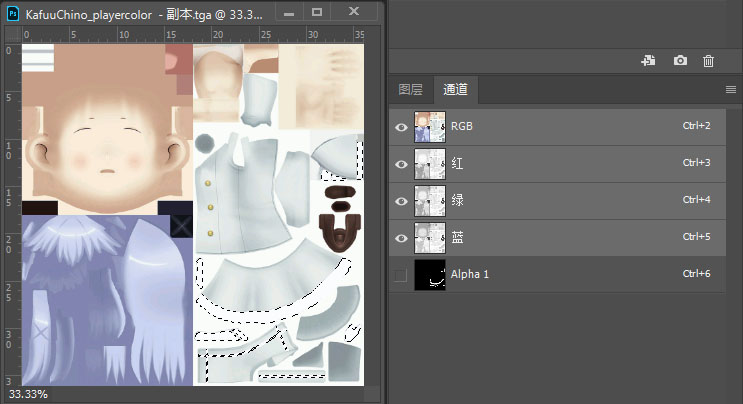Click the Ps icon in document title bar
The image size is (743, 404).
(x=13, y=12)
